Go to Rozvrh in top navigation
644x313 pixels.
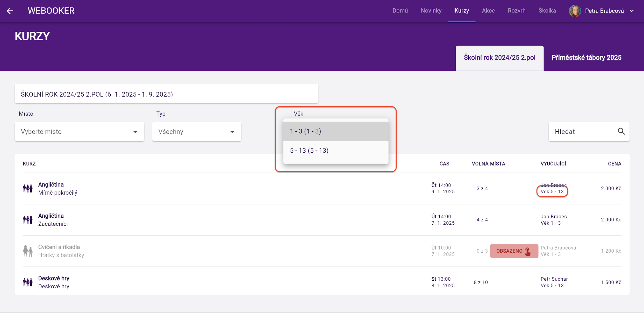point(517,11)
